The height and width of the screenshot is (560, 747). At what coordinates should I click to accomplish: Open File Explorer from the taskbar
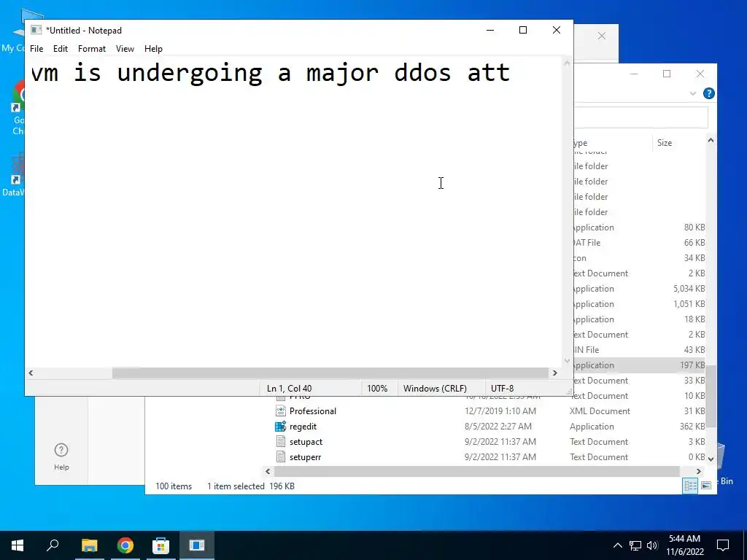(x=89, y=545)
